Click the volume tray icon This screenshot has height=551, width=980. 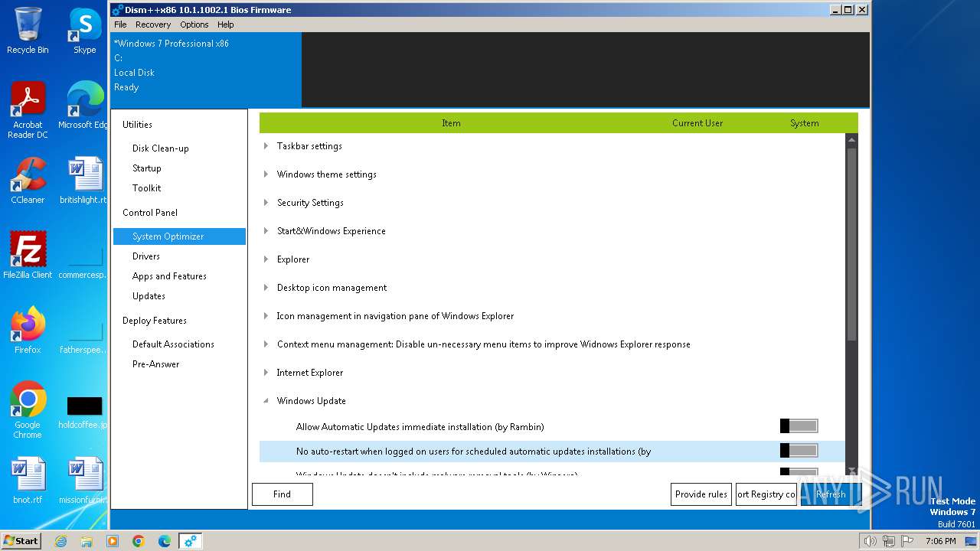(870, 541)
